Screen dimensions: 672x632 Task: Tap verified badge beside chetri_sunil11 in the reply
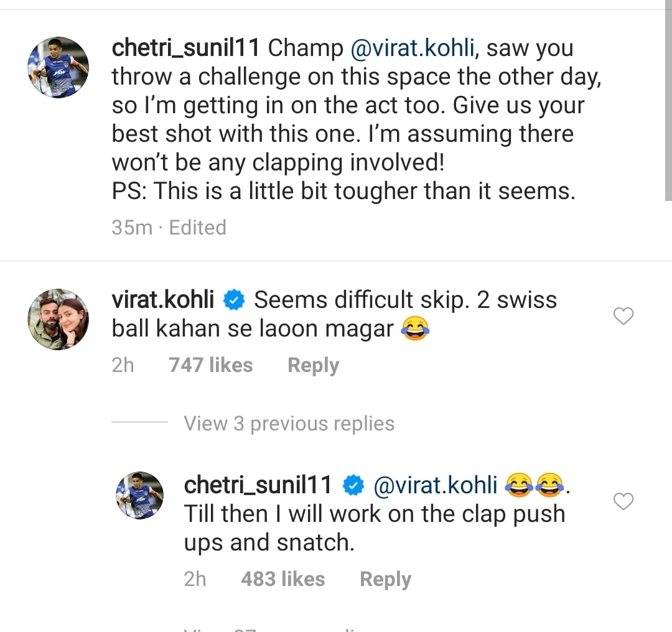click(x=353, y=485)
